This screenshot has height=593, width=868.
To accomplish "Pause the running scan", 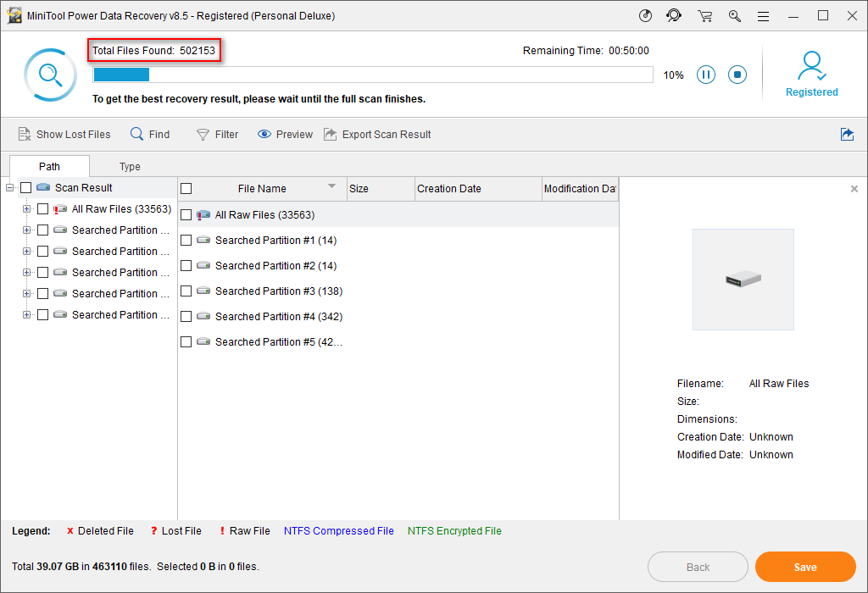I will [x=706, y=75].
